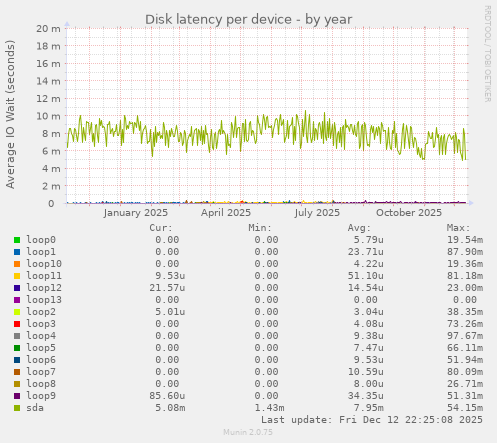
Task: Click the loop2 lime color swatch
Action: pyautogui.click(x=17, y=312)
